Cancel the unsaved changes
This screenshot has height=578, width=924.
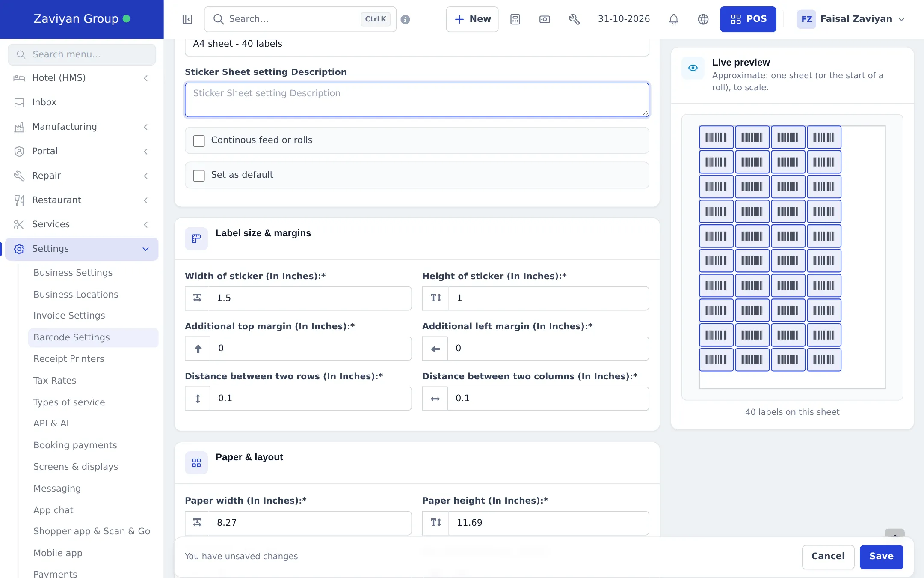828,557
